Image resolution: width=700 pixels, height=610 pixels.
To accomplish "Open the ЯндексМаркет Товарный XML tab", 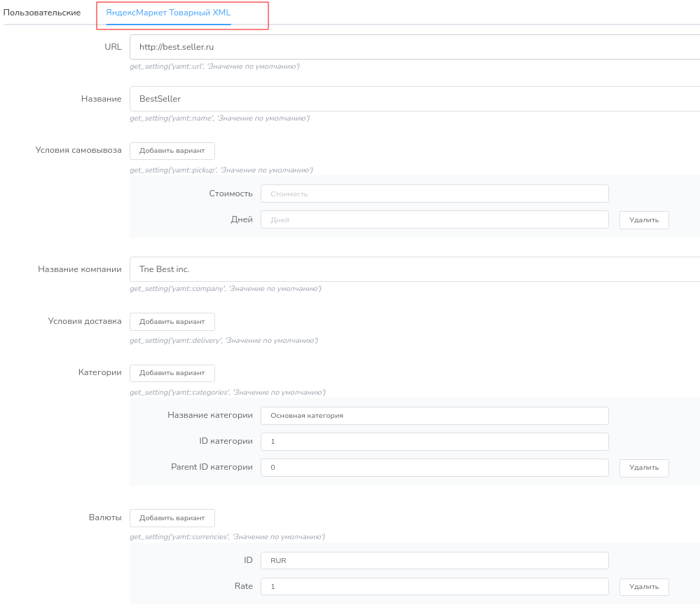I will coord(168,13).
